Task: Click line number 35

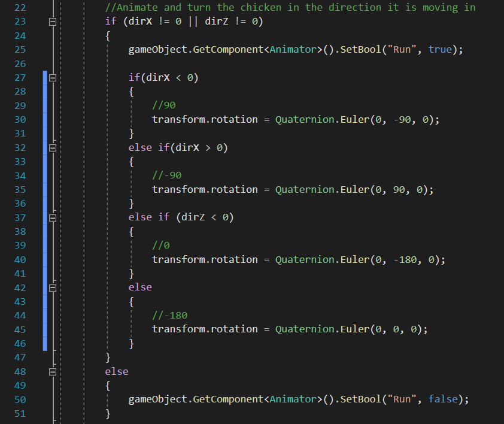Action: pyautogui.click(x=20, y=189)
